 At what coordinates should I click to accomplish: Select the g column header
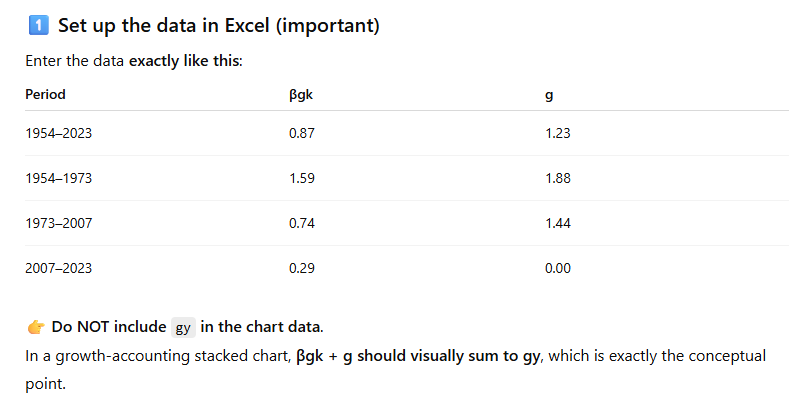pyautogui.click(x=549, y=95)
